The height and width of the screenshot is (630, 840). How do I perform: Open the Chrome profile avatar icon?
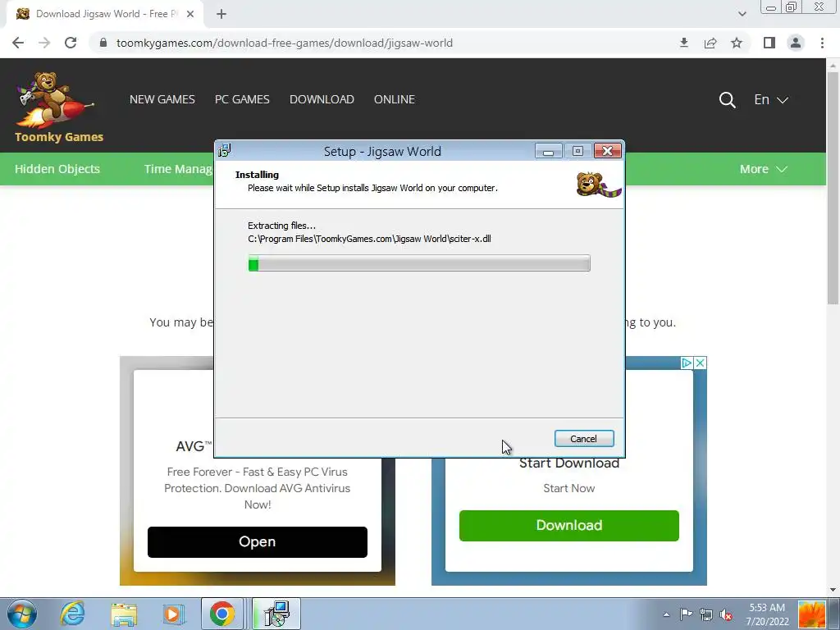pyautogui.click(x=796, y=43)
